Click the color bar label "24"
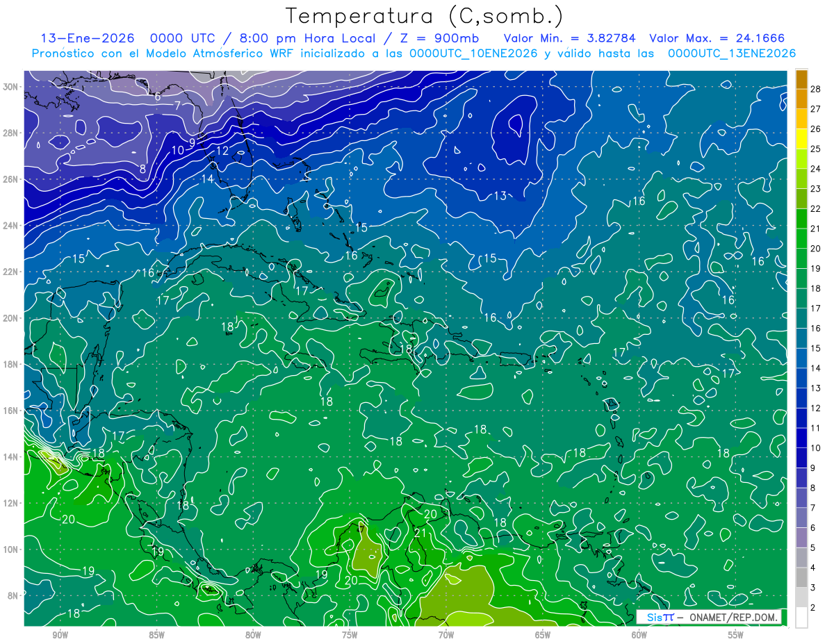The height and width of the screenshot is (644, 834). (816, 169)
